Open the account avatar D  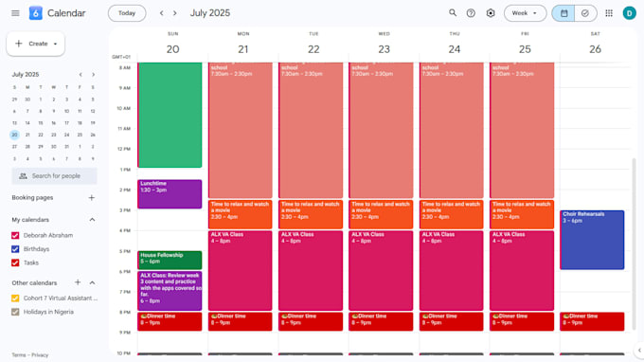tap(629, 13)
